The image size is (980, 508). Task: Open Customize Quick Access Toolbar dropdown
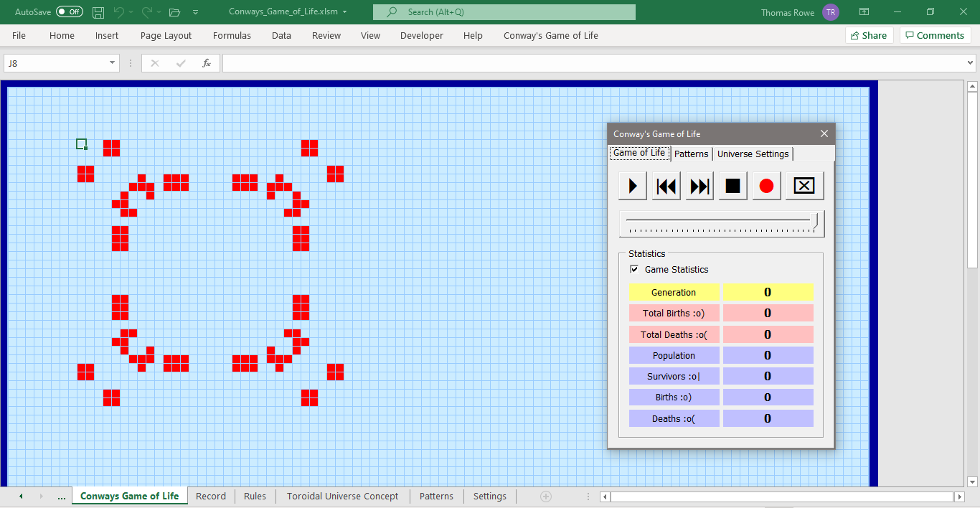(x=196, y=12)
